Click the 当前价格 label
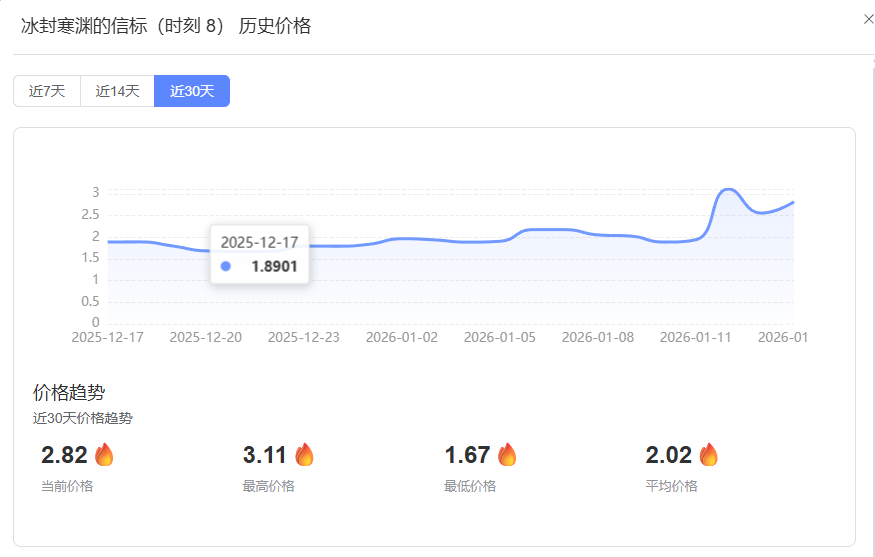 (x=67, y=486)
